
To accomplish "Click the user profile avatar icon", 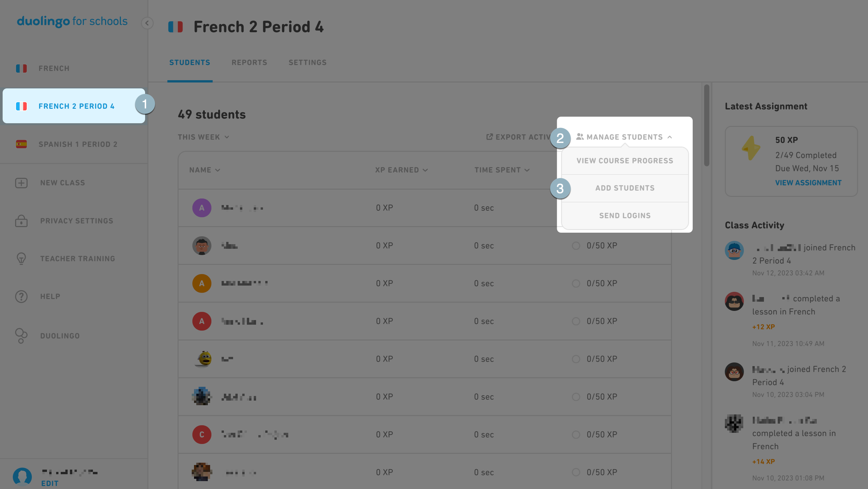I will coord(22,477).
